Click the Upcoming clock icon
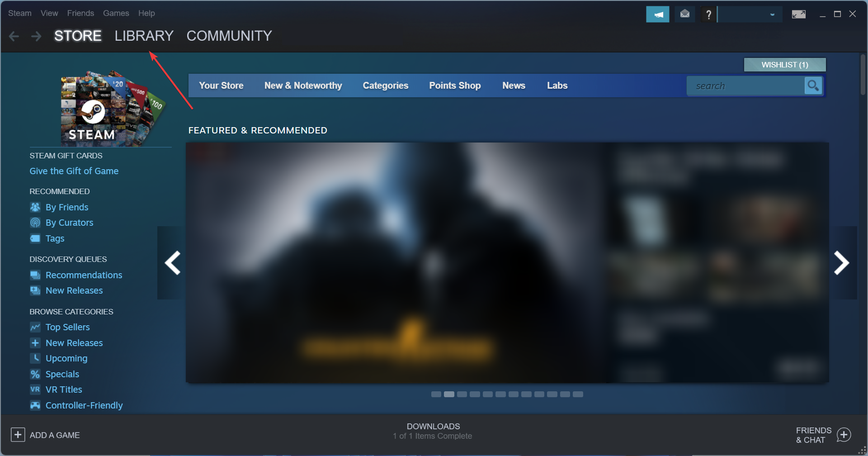Viewport: 868px width, 456px height. click(x=35, y=358)
